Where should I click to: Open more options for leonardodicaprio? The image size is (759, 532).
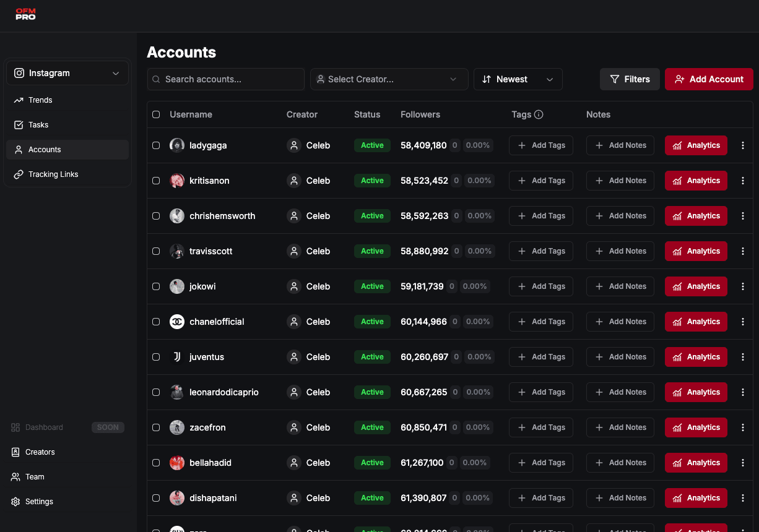743,392
